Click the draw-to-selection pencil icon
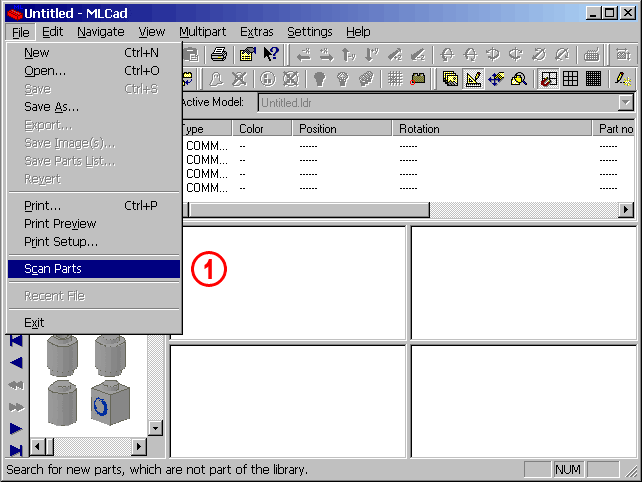Image resolution: width=642 pixels, height=482 pixels. coord(623,79)
